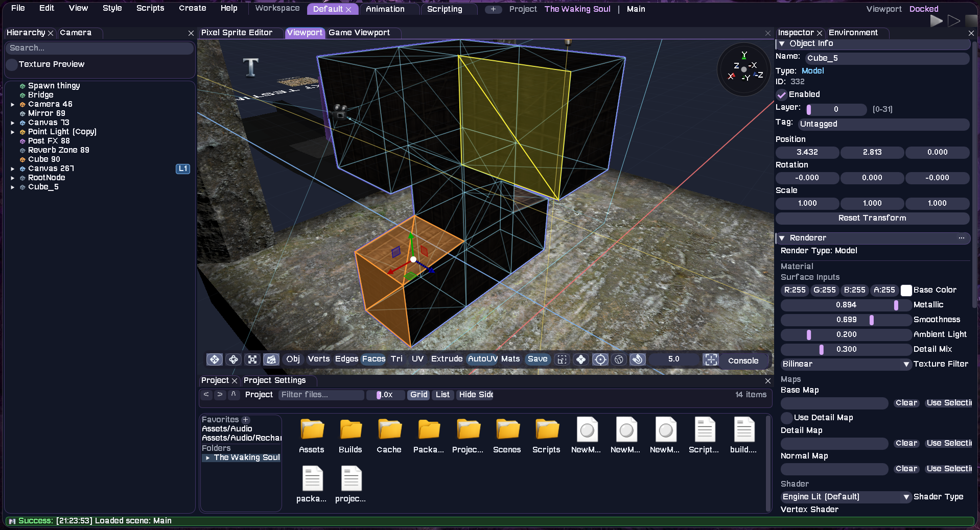Switch Faces selection mode to Edges
The image size is (980, 530).
(x=346, y=359)
